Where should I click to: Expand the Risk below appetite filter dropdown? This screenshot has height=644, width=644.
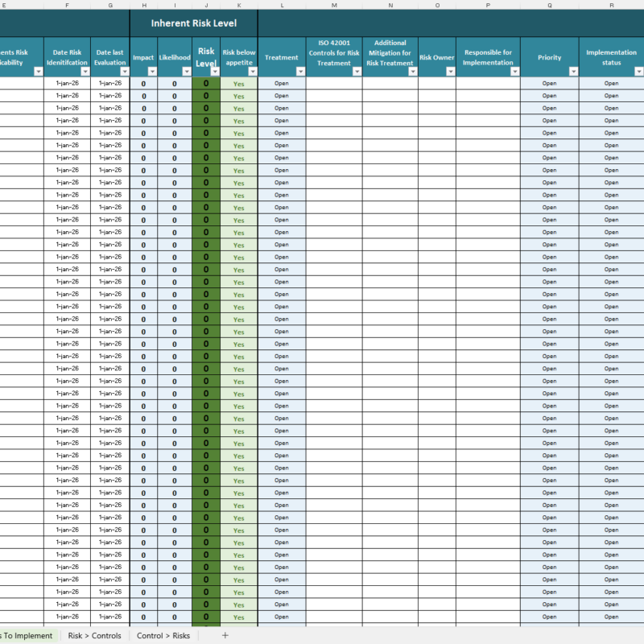(x=253, y=71)
